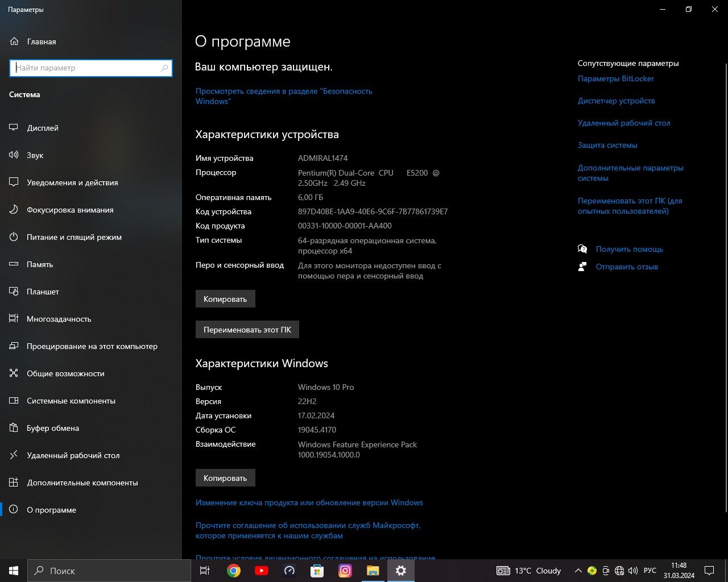
Task: Click the Отправить отзыв icon
Action: tap(582, 267)
